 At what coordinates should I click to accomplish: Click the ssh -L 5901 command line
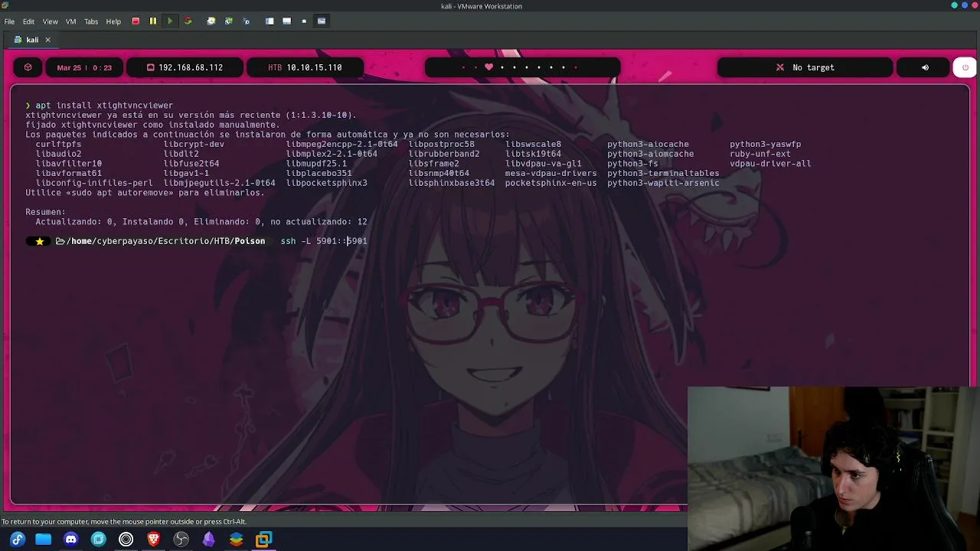(x=324, y=241)
